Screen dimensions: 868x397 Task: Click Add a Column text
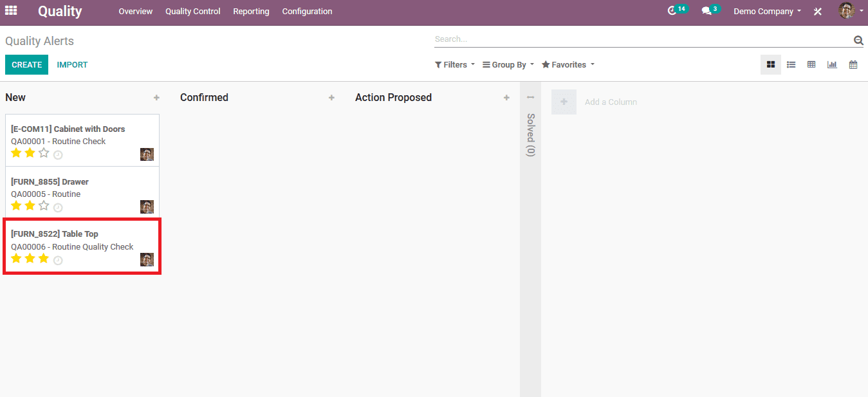coord(611,102)
